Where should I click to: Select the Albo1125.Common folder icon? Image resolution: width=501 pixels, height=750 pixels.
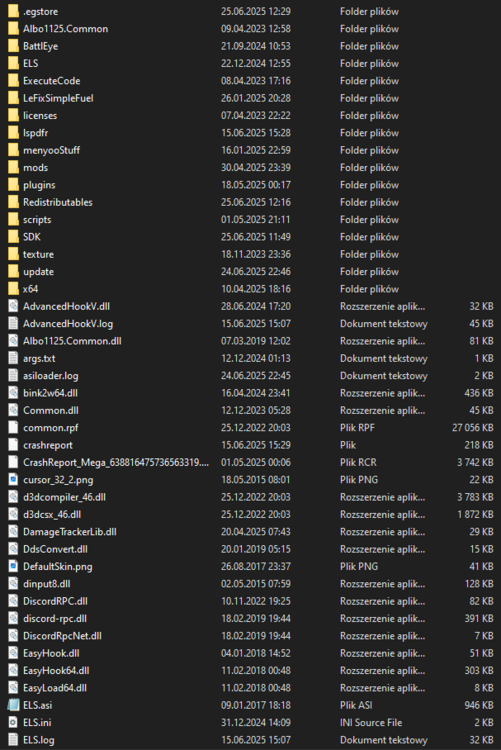point(13,29)
